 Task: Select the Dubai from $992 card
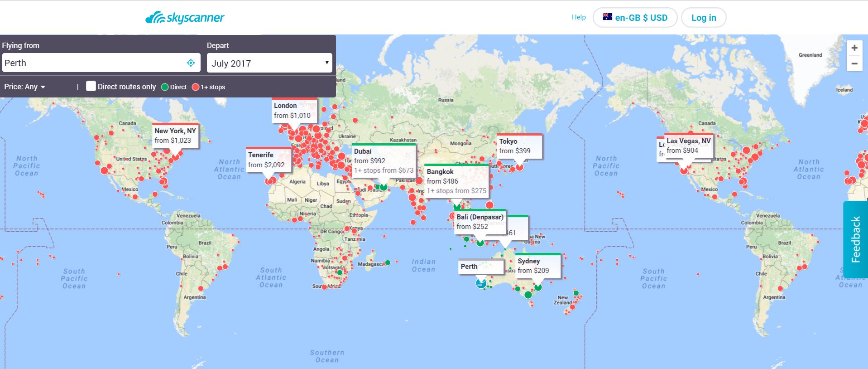(384, 160)
